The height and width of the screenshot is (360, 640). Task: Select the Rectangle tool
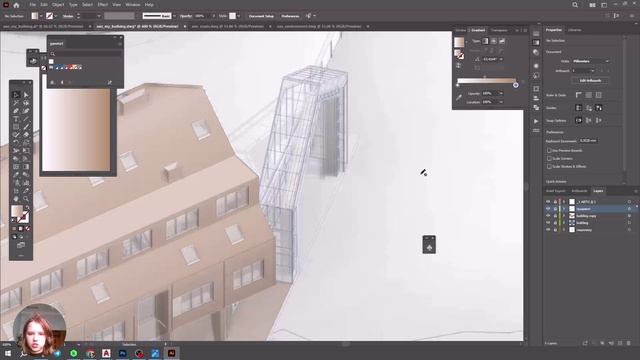coord(16,127)
